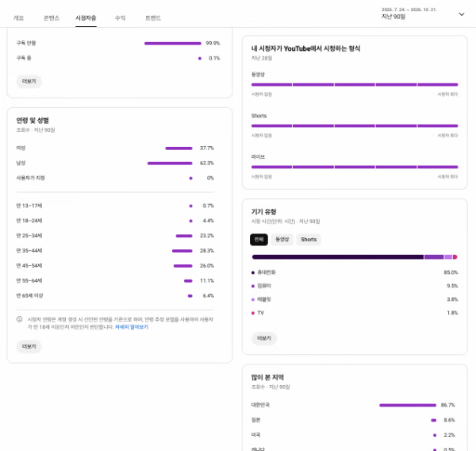The width and height of the screenshot is (476, 451).
Task: Click 더보기 in age and gender card
Action: [29, 346]
